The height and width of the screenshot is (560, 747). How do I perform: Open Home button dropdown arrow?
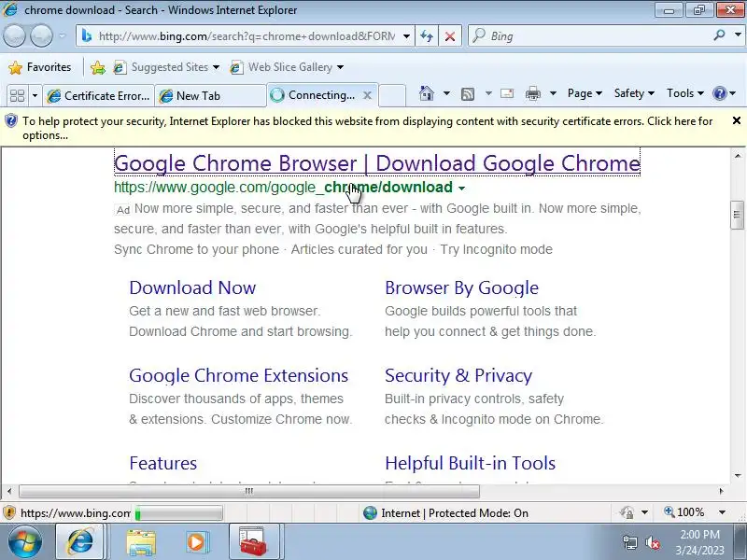[446, 93]
